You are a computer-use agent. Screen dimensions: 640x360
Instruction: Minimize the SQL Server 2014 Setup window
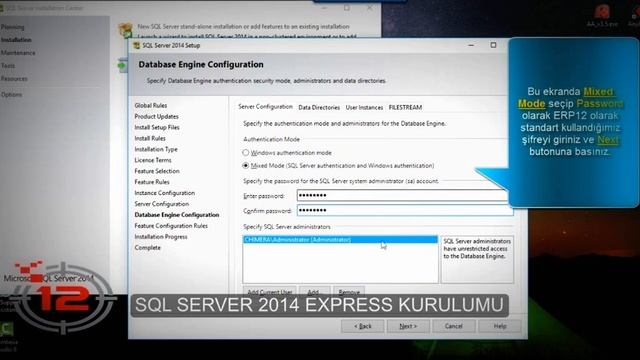coord(471,45)
